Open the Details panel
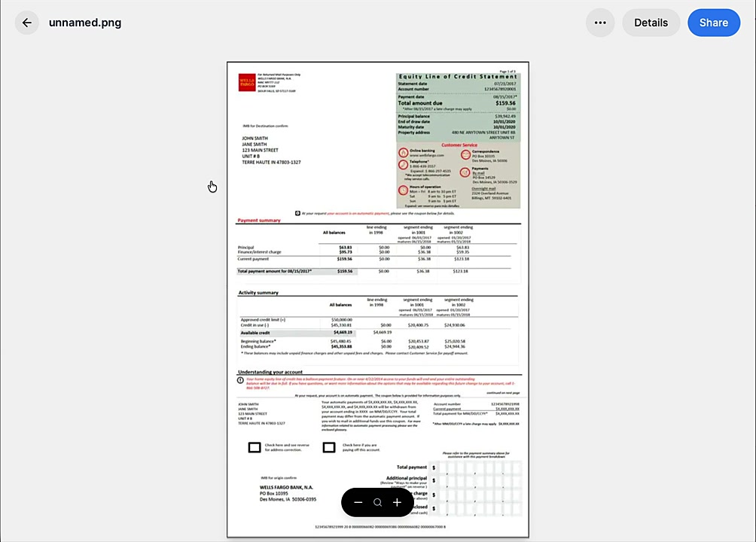The image size is (756, 542). point(651,23)
